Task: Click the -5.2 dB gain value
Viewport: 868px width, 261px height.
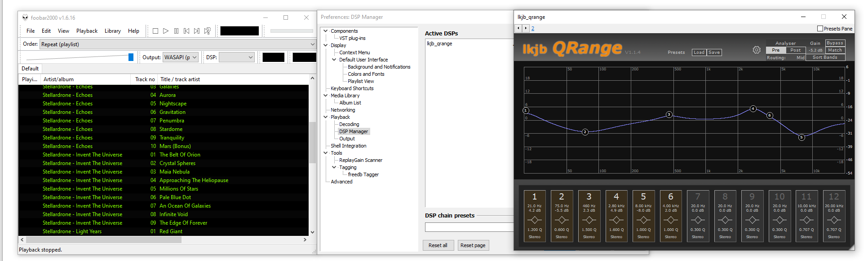Action: (x=815, y=50)
